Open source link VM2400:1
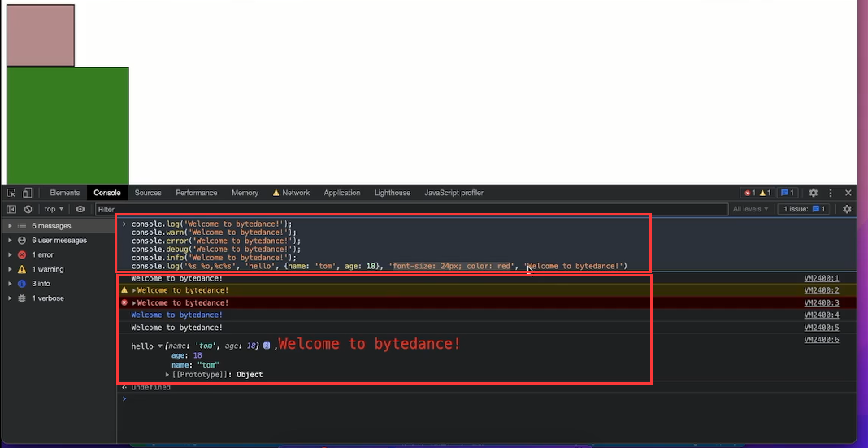 822,278
